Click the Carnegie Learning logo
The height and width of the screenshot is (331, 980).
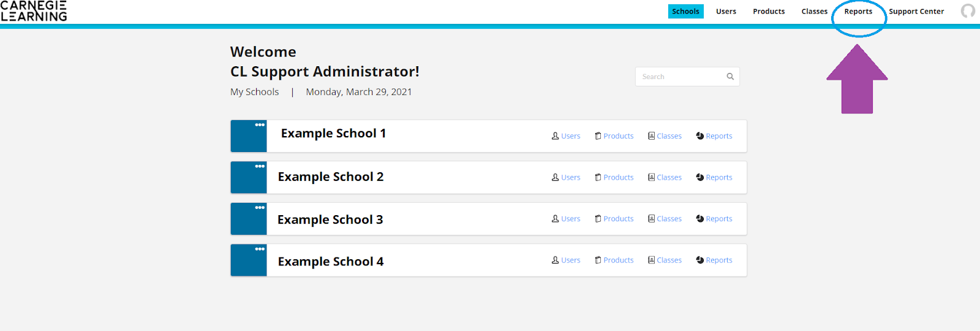(x=34, y=11)
